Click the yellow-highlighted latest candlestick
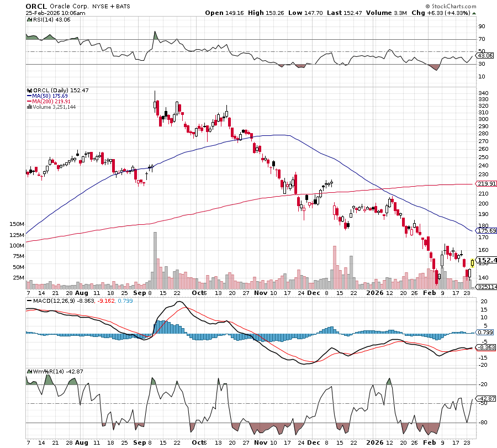Viewport: 497px width, 448px height. click(472, 263)
